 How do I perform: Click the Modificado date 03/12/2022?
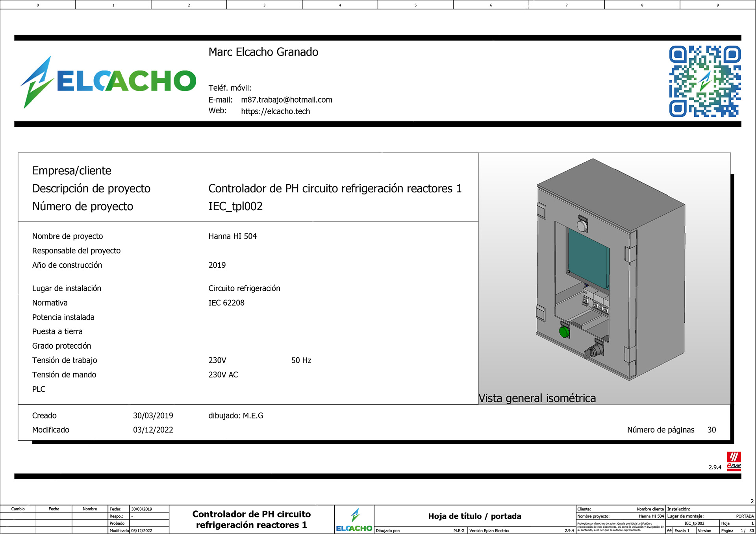click(153, 430)
